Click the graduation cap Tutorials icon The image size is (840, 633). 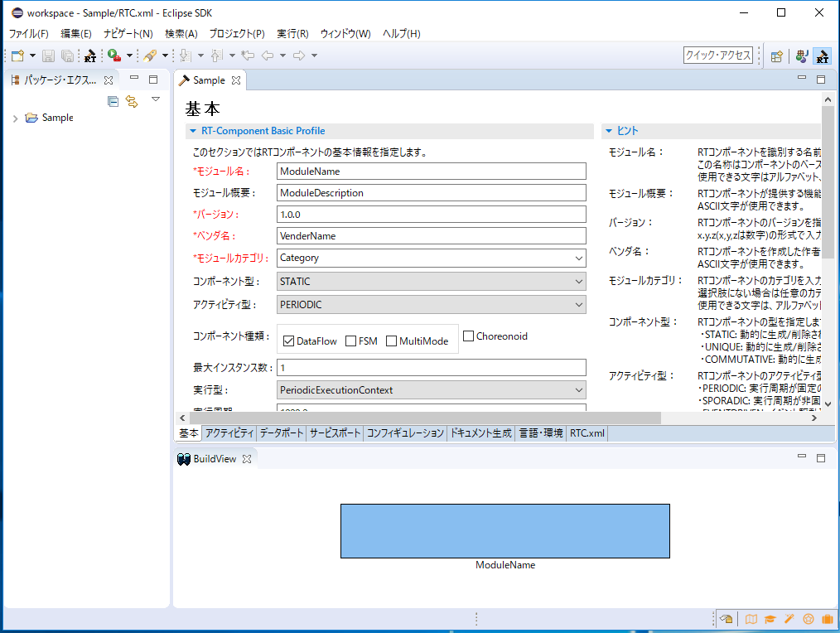770,619
